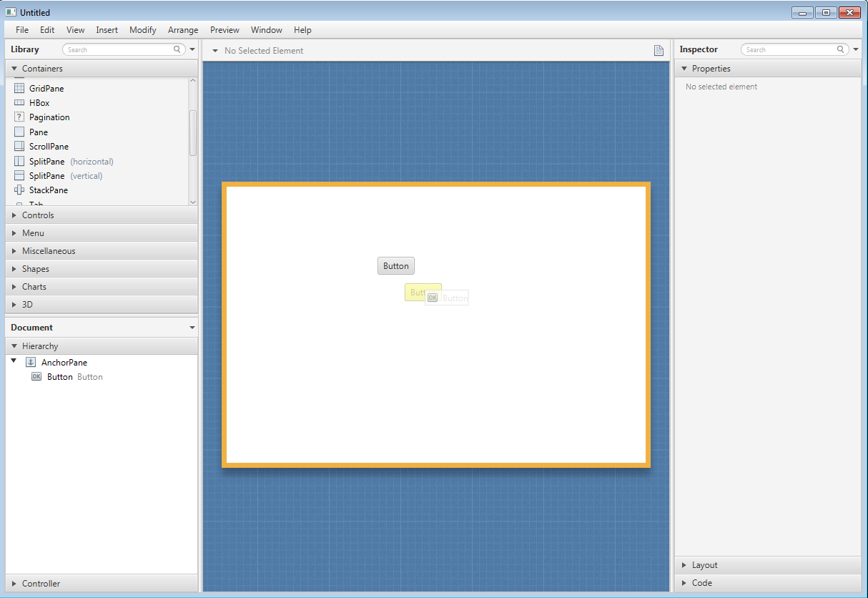Image resolution: width=868 pixels, height=598 pixels.
Task: Click the Containers list scrollbar thumb
Action: (192, 132)
